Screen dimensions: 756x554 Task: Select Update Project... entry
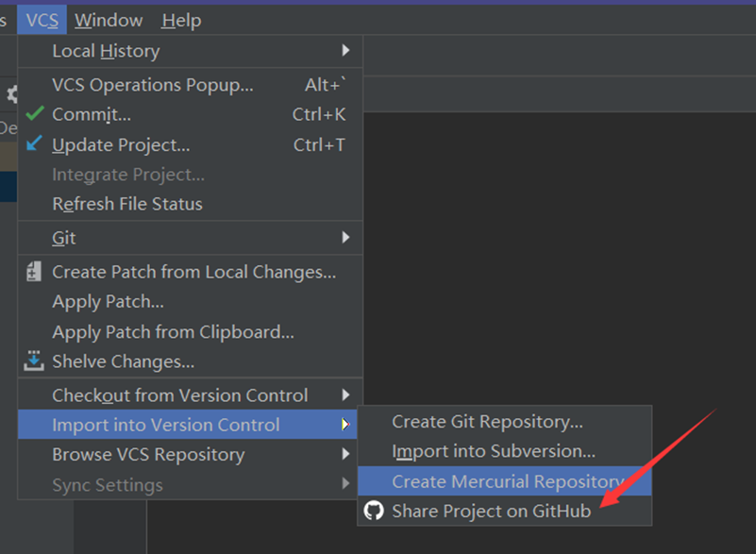coord(191,144)
